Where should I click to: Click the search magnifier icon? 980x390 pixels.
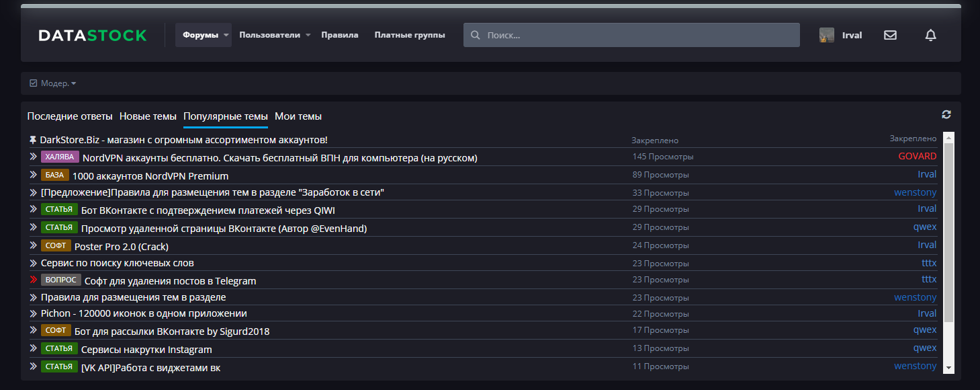(476, 35)
